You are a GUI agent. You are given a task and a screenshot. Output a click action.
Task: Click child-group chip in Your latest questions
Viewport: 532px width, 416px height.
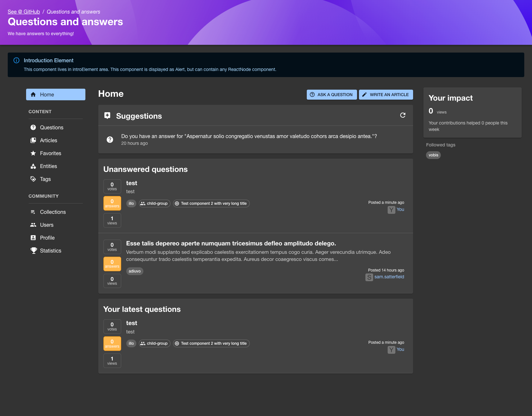point(155,343)
